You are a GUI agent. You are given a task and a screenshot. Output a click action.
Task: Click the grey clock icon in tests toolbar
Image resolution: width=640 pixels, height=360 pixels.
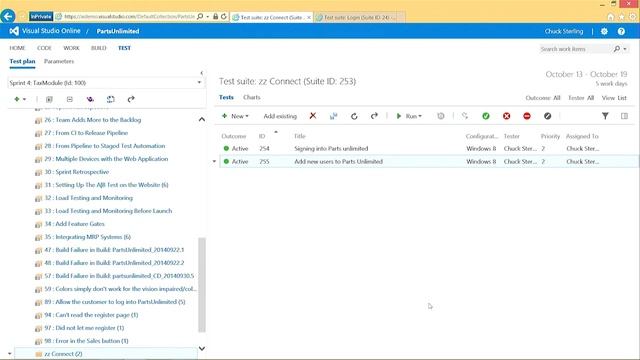(440, 116)
